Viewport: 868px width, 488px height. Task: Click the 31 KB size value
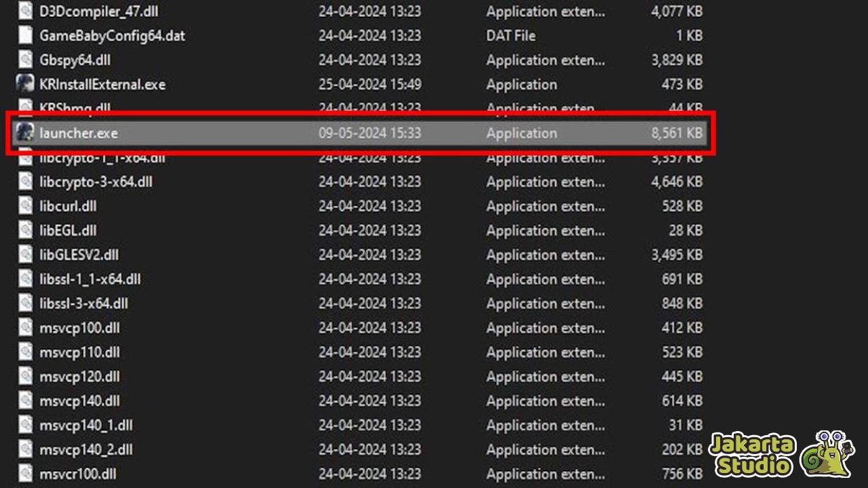[x=686, y=426]
